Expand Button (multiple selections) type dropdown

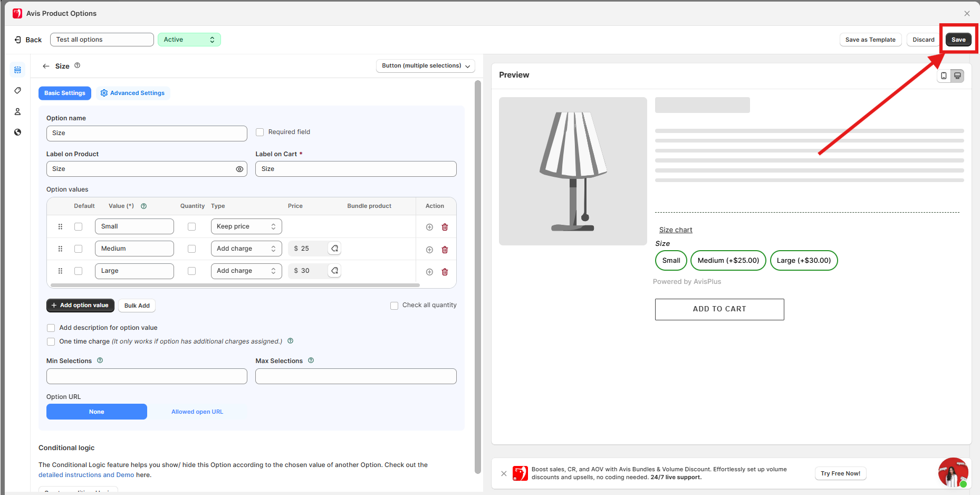point(425,66)
